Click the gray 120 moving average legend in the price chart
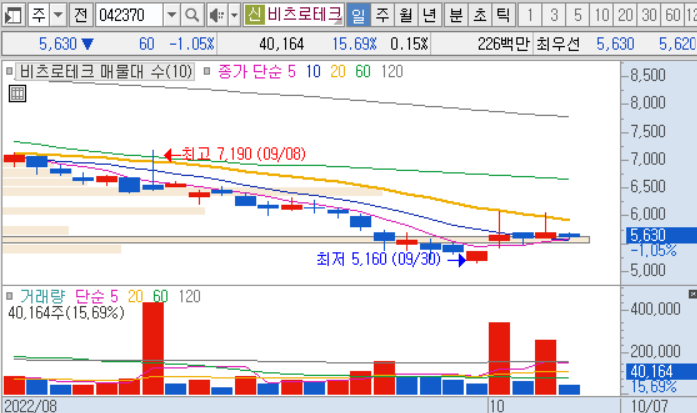This screenshot has height=413, width=697. [x=392, y=72]
